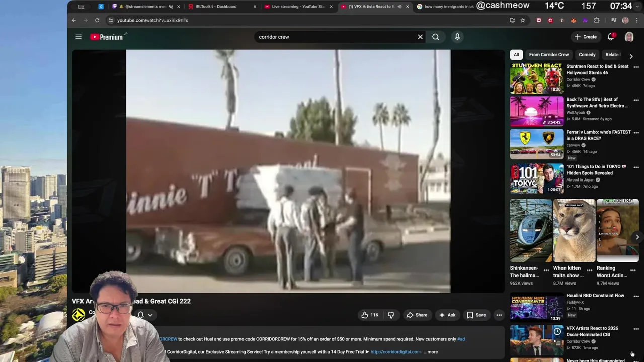Open Houdini RBD Constraint Flow video
This screenshot has width=644, height=362.
coord(537,307)
